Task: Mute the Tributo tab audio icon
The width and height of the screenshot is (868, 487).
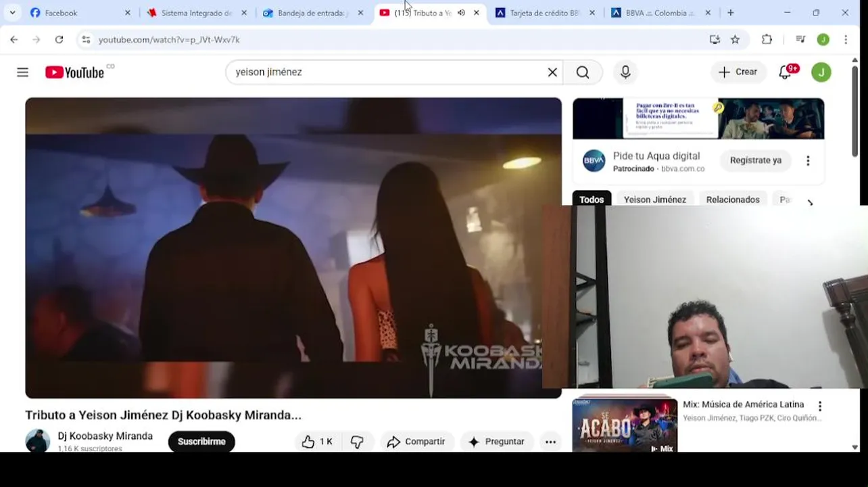Action: coord(461,13)
